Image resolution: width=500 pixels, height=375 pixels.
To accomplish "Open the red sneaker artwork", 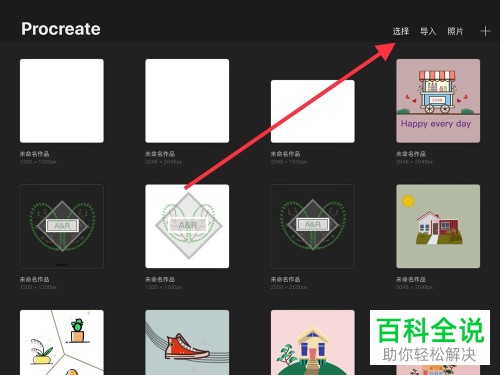I will coord(187,342).
